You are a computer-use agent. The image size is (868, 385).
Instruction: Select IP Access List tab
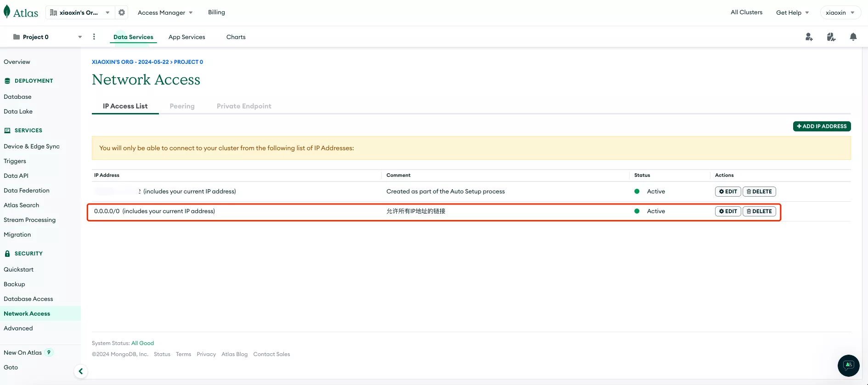[125, 106]
